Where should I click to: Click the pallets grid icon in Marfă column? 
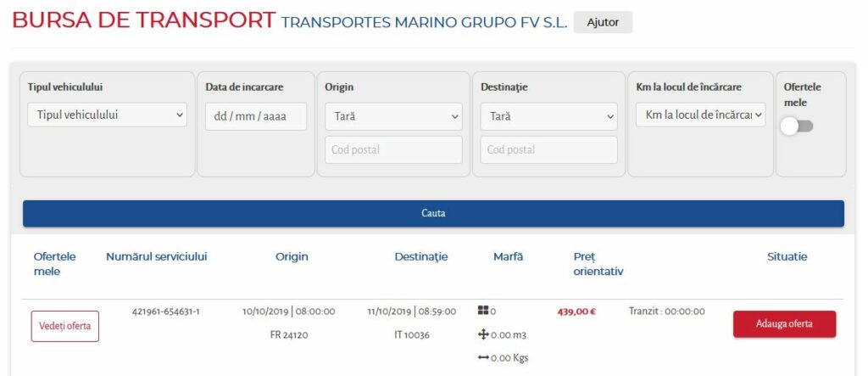click(482, 311)
